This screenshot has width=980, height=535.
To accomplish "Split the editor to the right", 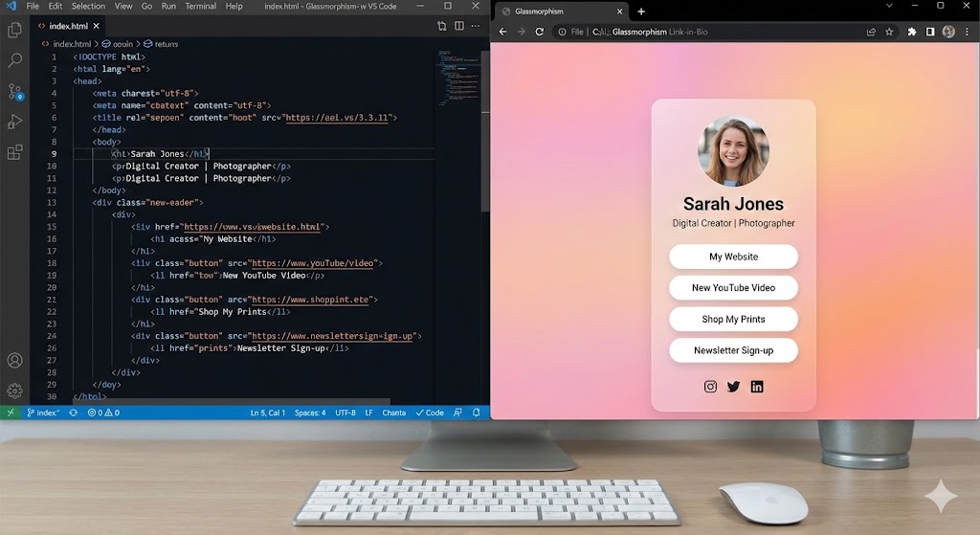I will pos(459,26).
